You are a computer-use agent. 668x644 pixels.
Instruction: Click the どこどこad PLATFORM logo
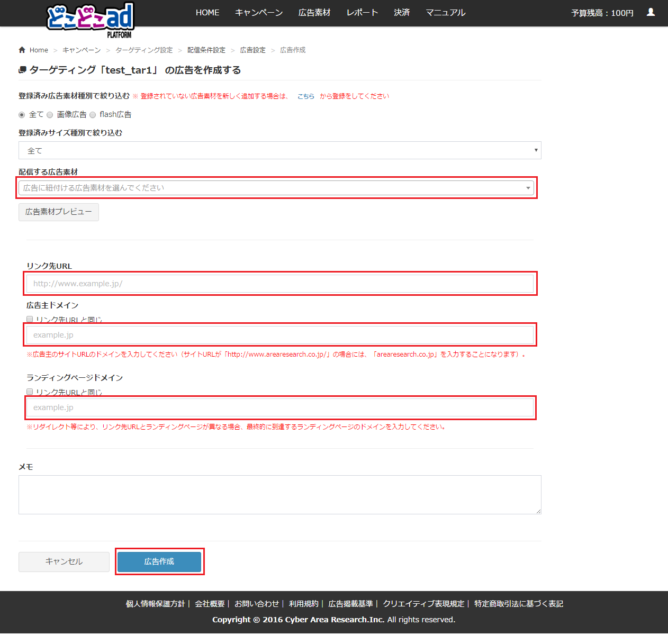(91, 20)
